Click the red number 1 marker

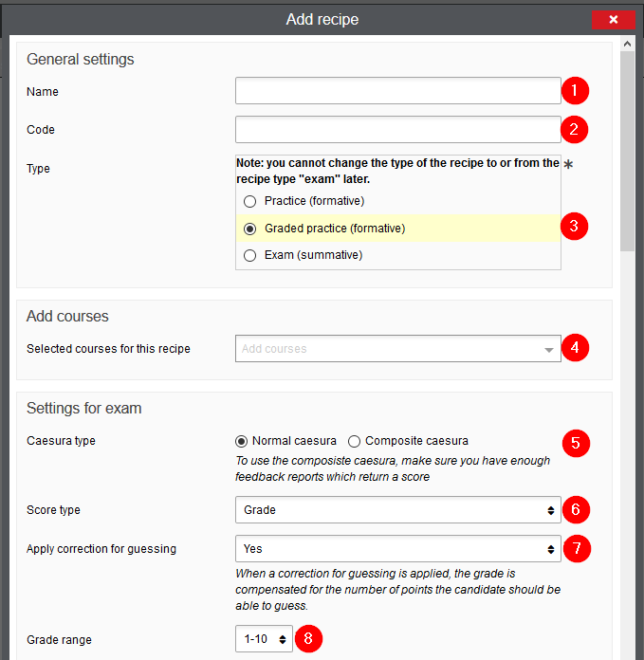(575, 91)
